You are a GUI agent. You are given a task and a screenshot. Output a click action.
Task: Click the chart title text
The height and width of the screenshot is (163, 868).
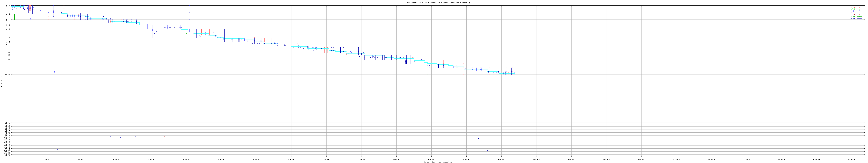437,3
